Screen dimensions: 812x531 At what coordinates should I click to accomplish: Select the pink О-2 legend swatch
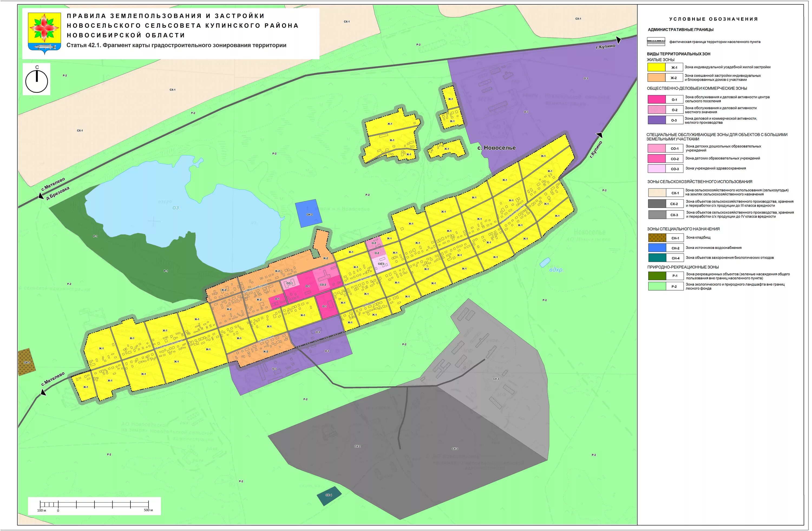pyautogui.click(x=657, y=110)
